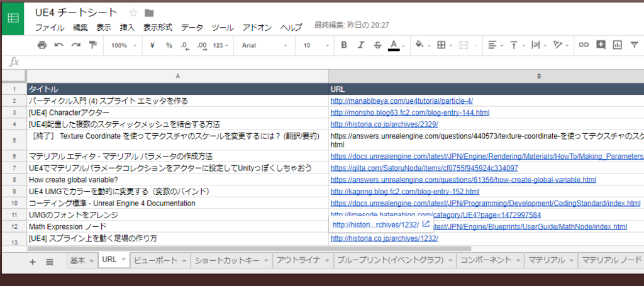Open the URL tab dropdown arrow

click(123, 260)
